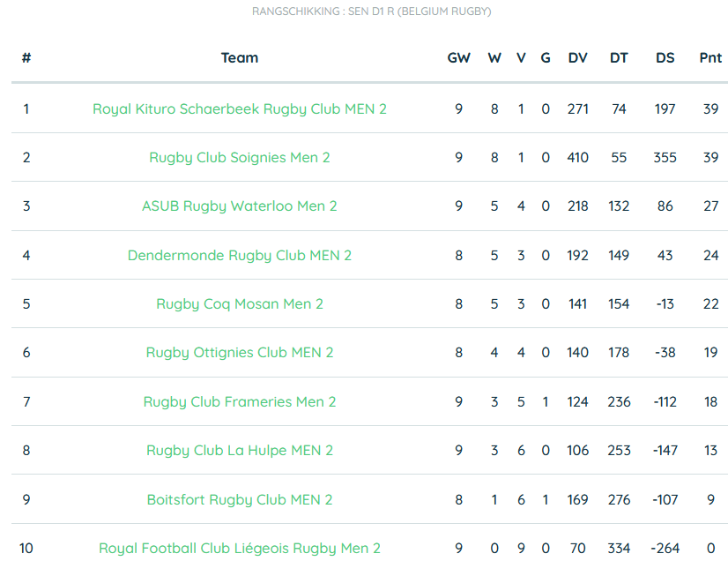Click the Rugby Coq Mosan Men 2 link
The image size is (728, 561).
240,304
